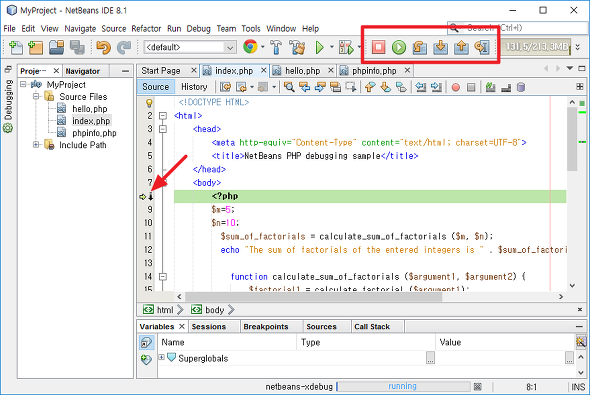The width and height of the screenshot is (590, 395).
Task: Stop the debugger session with red square
Action: click(378, 47)
